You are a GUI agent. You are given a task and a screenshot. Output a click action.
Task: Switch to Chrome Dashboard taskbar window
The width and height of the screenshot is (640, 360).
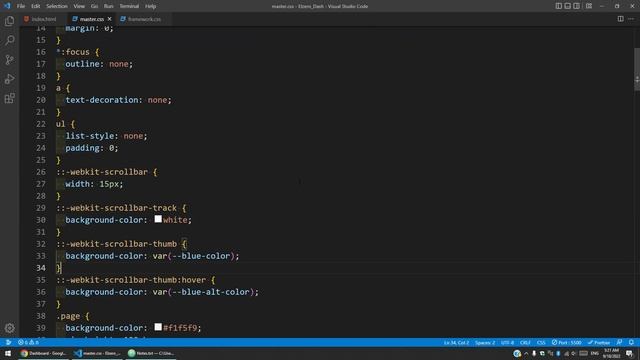coord(43,353)
